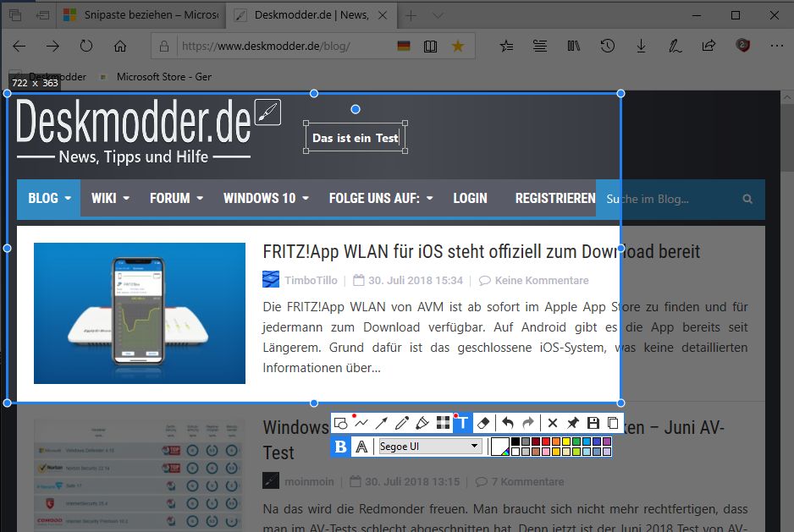The image size is (794, 532).
Task: Select the mosaic blur tool
Action: tap(443, 423)
